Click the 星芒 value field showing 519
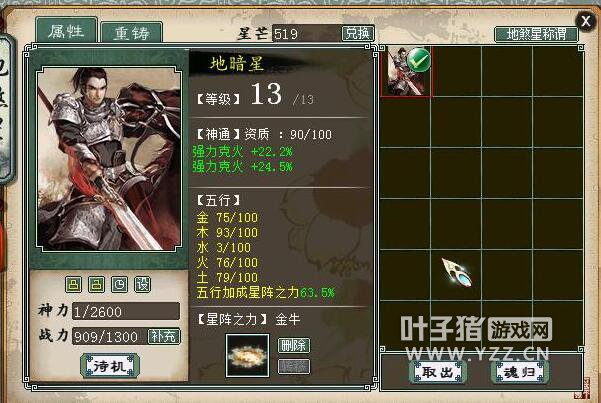Viewport: 601px width, 403px height. pyautogui.click(x=307, y=34)
